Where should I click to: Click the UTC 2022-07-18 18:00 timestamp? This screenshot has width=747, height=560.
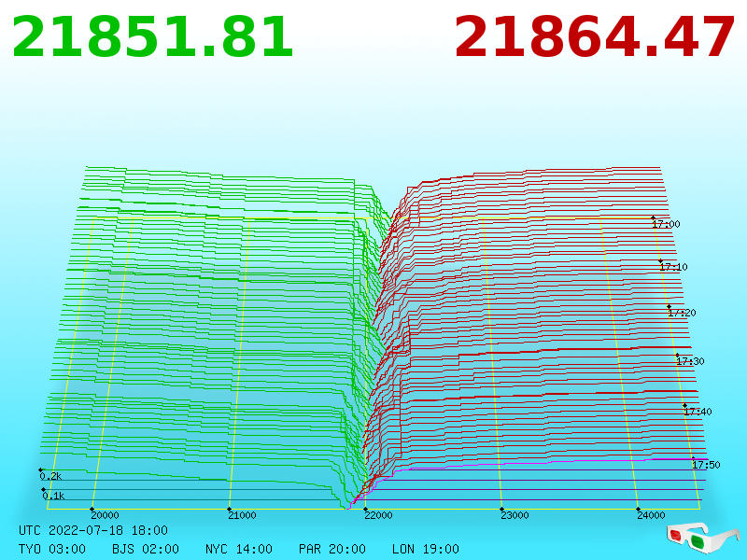click(93, 530)
